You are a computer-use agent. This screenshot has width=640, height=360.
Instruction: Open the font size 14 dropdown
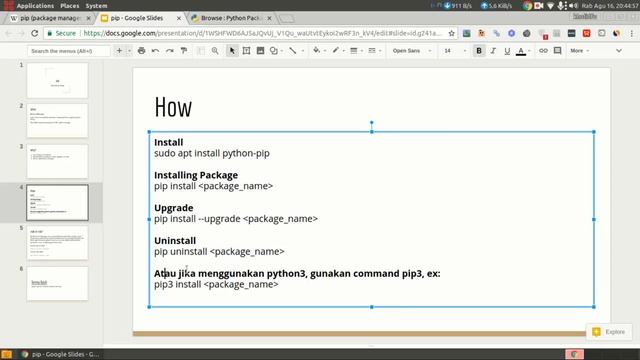[455, 51]
